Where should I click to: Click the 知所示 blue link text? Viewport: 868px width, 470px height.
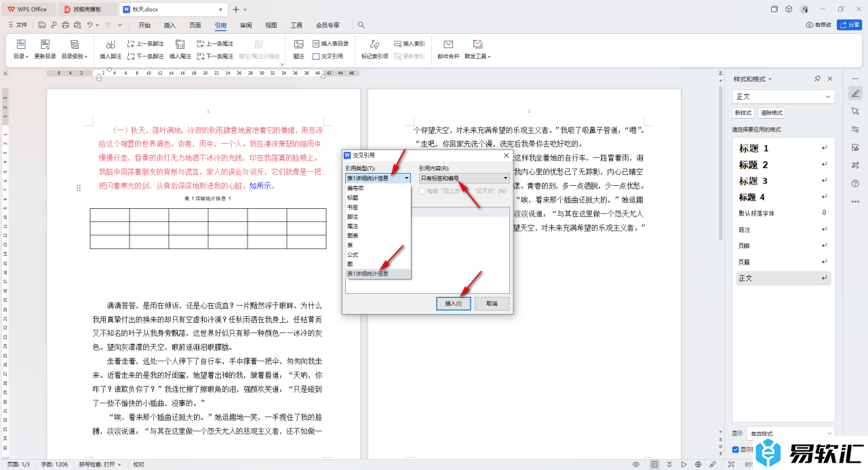pos(261,185)
